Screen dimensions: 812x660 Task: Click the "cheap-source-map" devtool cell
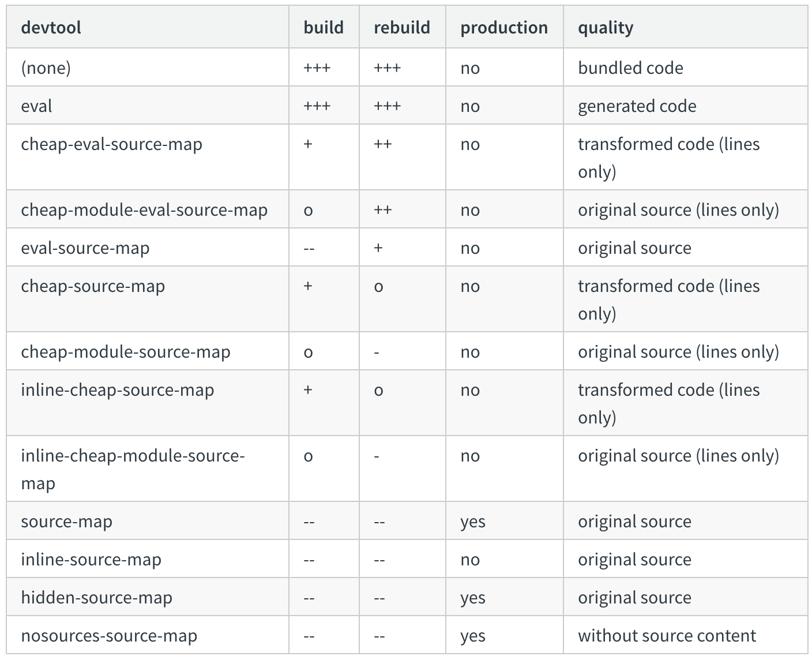pyautogui.click(x=93, y=286)
